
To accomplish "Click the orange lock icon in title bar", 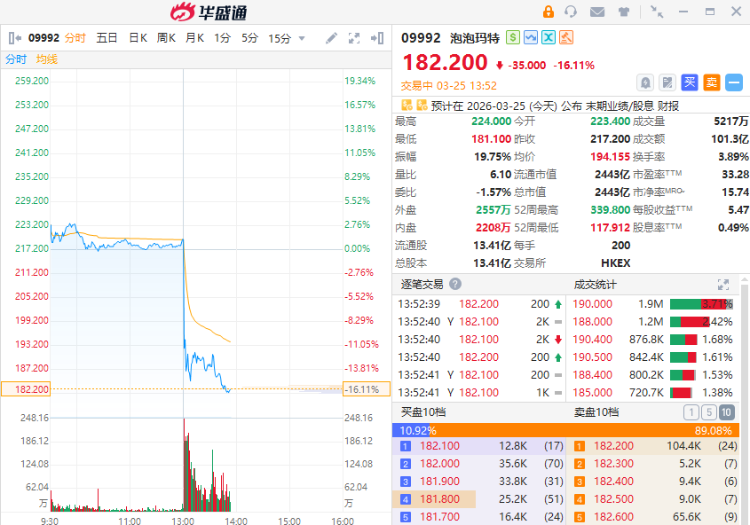I will pyautogui.click(x=548, y=11).
